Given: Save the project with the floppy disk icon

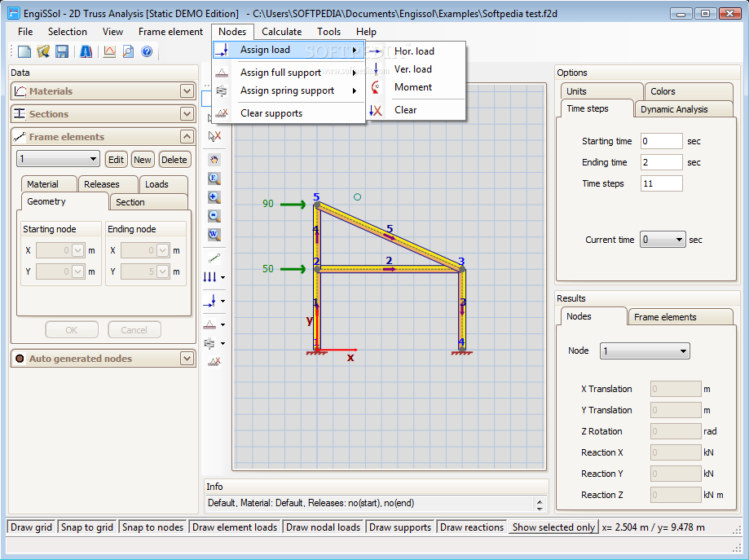Looking at the screenshot, I should (62, 51).
